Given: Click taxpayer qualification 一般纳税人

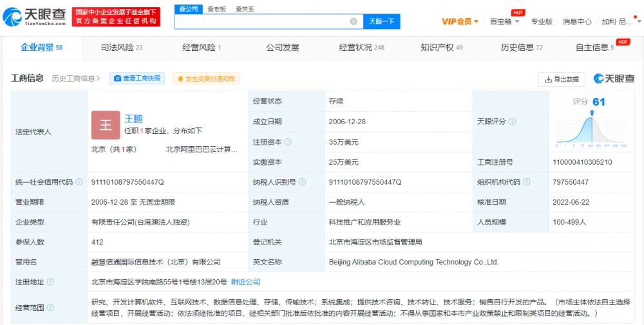Looking at the screenshot, I should tap(346, 202).
